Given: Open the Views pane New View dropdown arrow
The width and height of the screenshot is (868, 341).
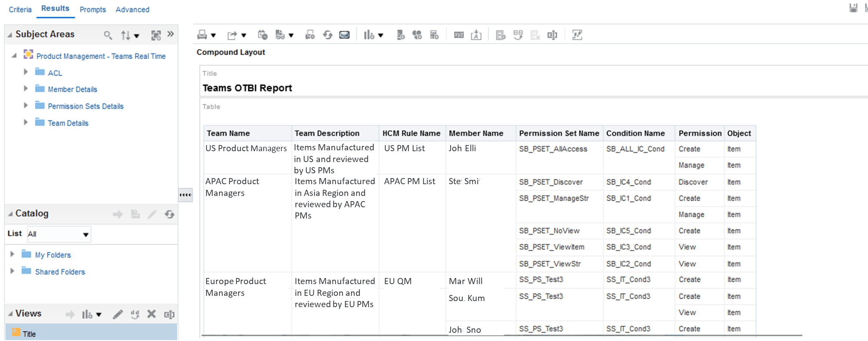Looking at the screenshot, I should click(99, 315).
